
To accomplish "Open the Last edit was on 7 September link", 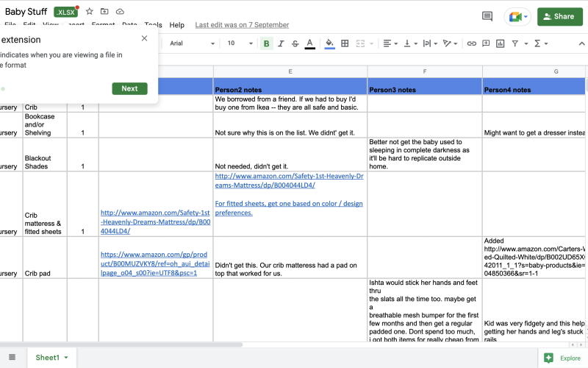I will click(242, 25).
